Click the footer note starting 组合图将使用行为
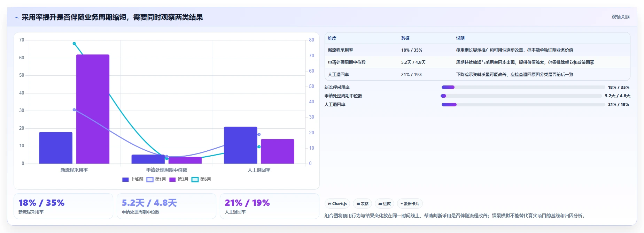This screenshot has width=644, height=233. (456, 216)
